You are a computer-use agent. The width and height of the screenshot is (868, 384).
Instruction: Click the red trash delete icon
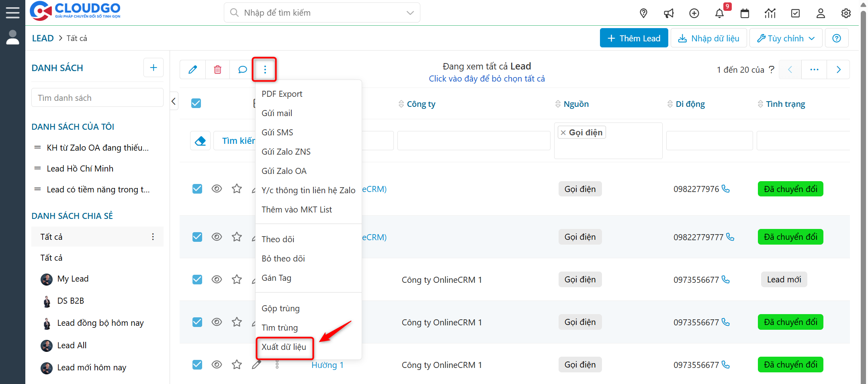click(217, 69)
